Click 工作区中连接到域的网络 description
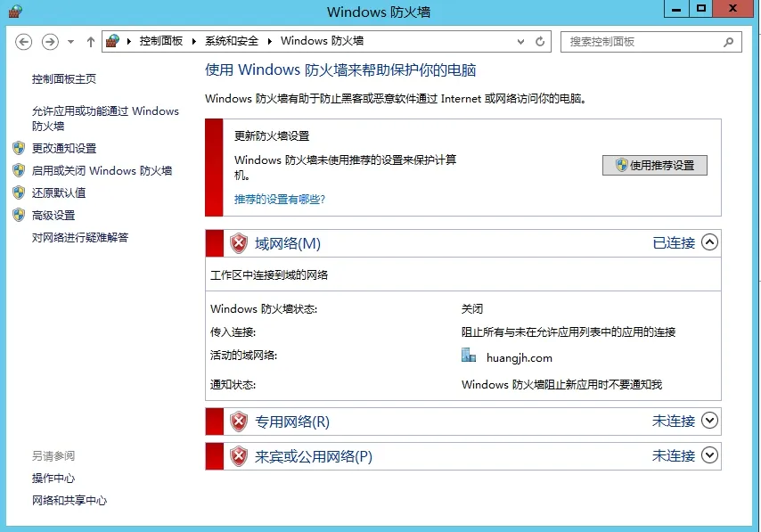Image resolution: width=761 pixels, height=532 pixels. 269,275
